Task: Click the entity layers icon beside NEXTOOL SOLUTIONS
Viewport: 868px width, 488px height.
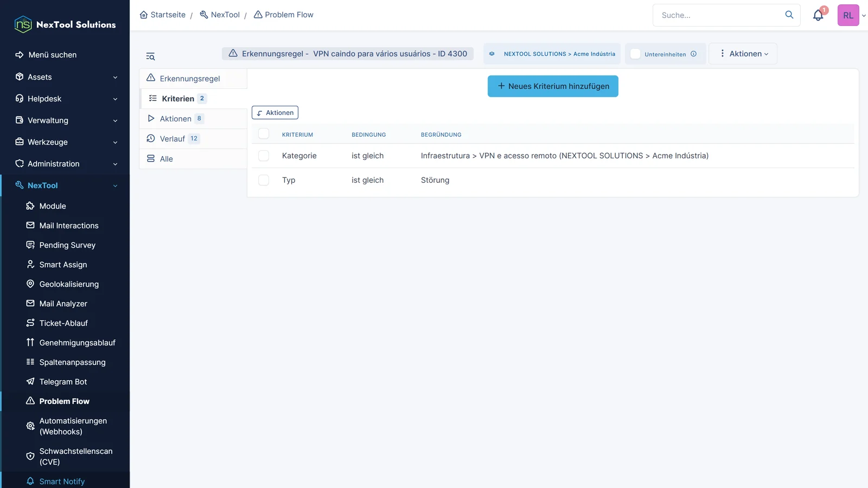Action: point(492,54)
